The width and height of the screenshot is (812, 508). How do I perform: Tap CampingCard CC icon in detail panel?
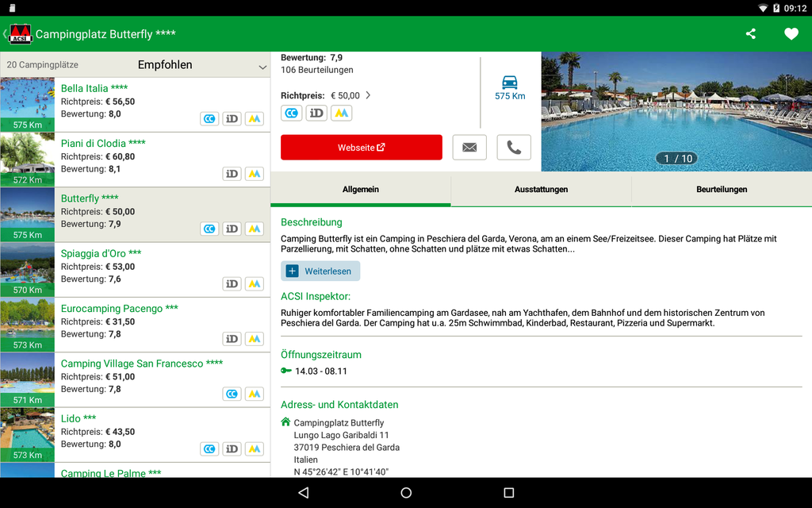(x=292, y=113)
